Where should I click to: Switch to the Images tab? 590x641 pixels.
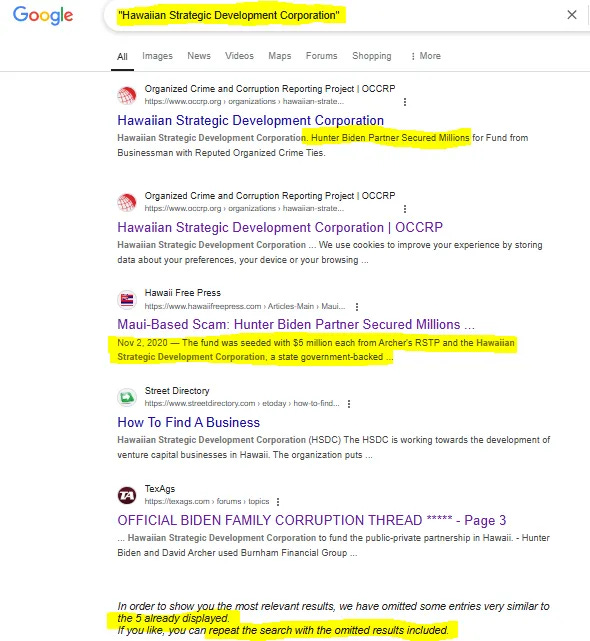tap(157, 56)
